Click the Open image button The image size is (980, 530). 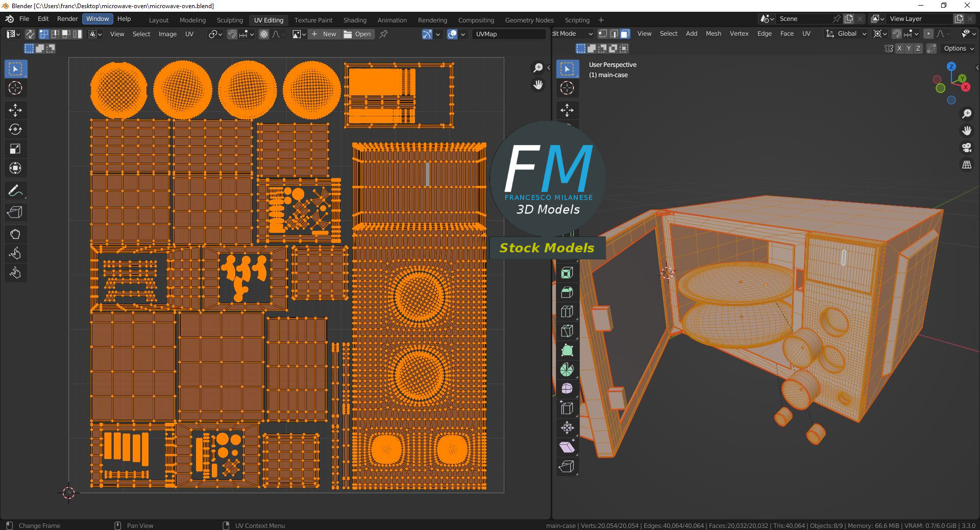pos(358,34)
